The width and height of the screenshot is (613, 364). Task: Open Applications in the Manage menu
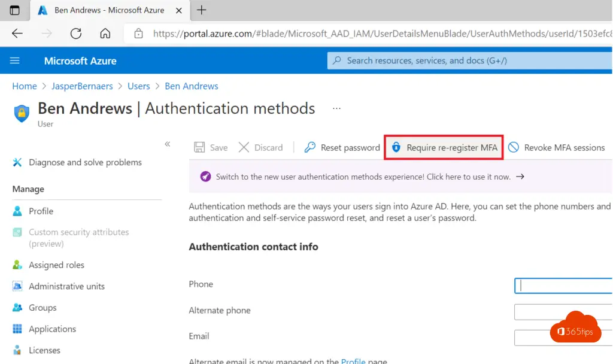(44, 329)
